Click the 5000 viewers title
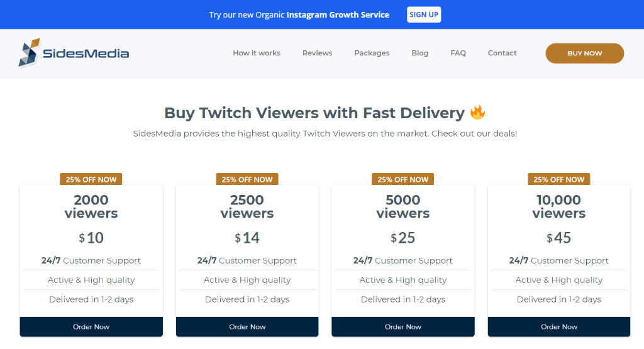644x349 pixels. (403, 206)
